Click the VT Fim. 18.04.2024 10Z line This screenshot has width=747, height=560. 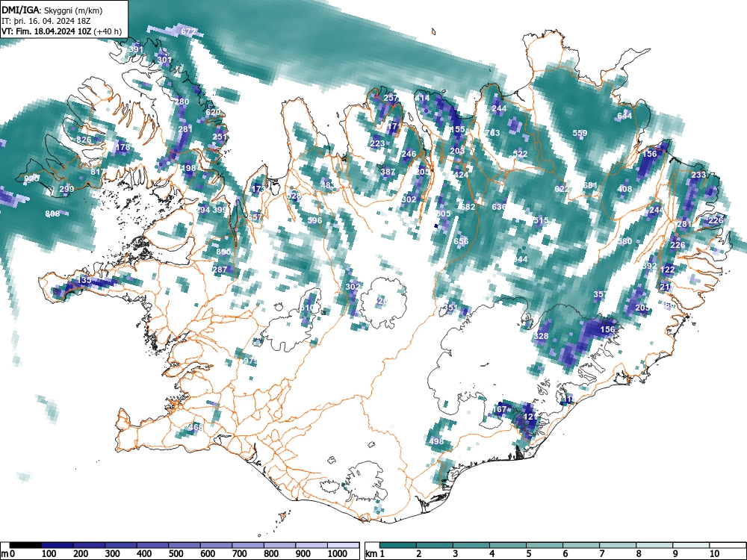[61, 32]
